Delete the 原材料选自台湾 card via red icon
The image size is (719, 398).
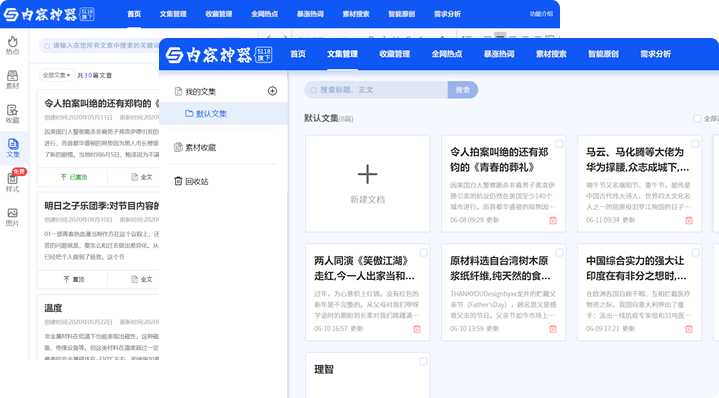pos(553,329)
